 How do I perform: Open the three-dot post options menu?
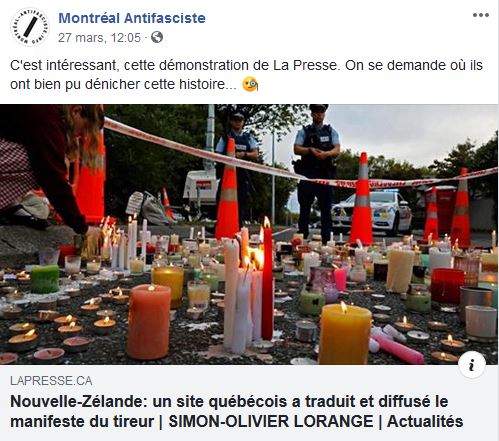pos(481,15)
